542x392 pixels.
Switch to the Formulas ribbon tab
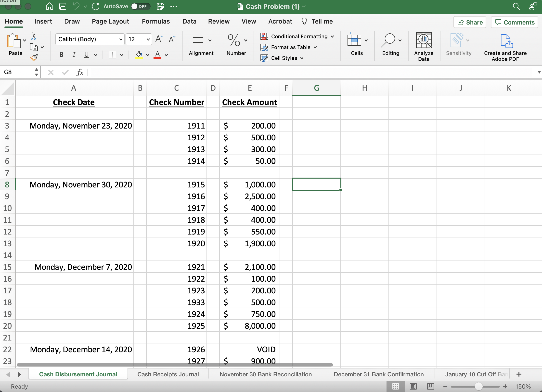[156, 21]
